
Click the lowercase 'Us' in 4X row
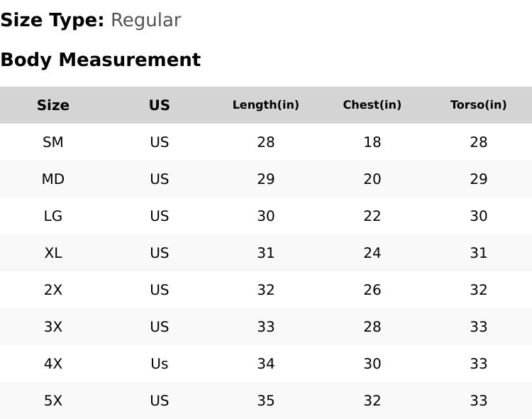tap(160, 364)
